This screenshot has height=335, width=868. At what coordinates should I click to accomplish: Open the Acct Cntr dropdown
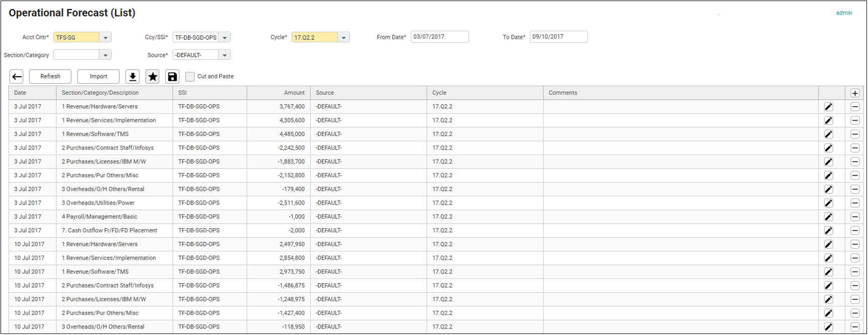point(105,38)
